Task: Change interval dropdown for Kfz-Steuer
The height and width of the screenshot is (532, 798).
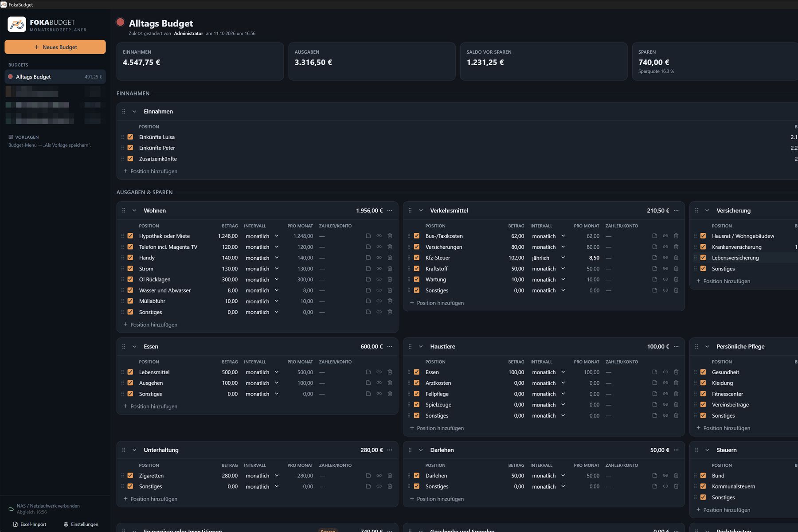Action: click(x=548, y=258)
